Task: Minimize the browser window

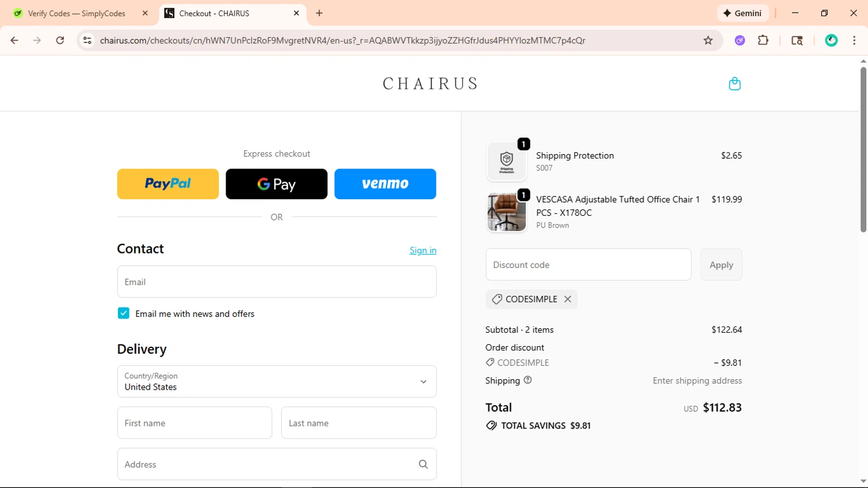Action: [x=795, y=13]
